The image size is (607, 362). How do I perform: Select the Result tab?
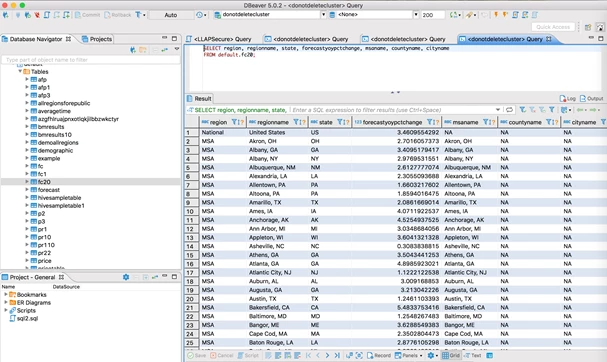pyautogui.click(x=199, y=98)
